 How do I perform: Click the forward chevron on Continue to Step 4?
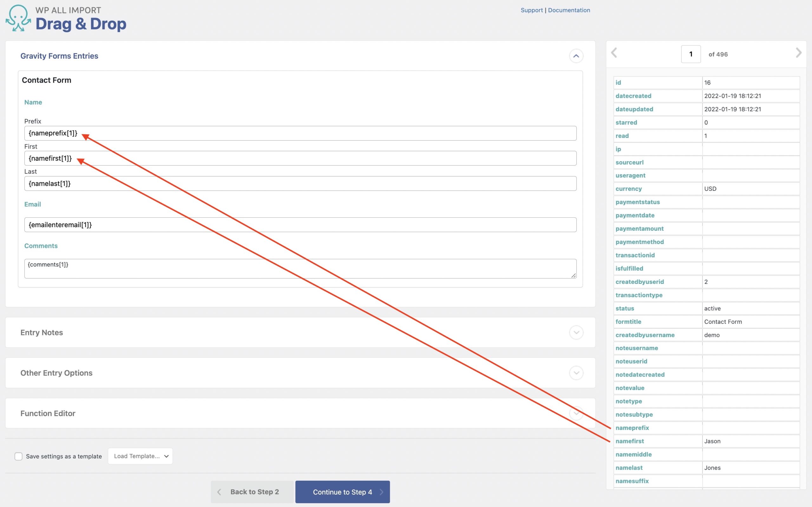(381, 492)
